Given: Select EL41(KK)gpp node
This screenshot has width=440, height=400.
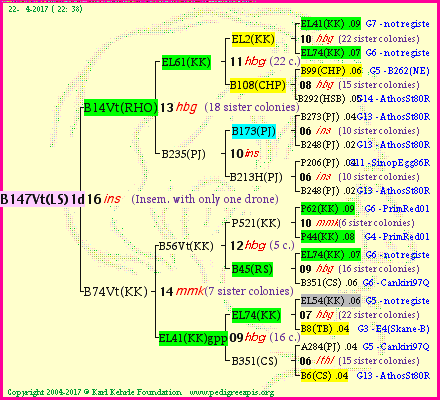Looking at the screenshot, I should (x=193, y=338).
